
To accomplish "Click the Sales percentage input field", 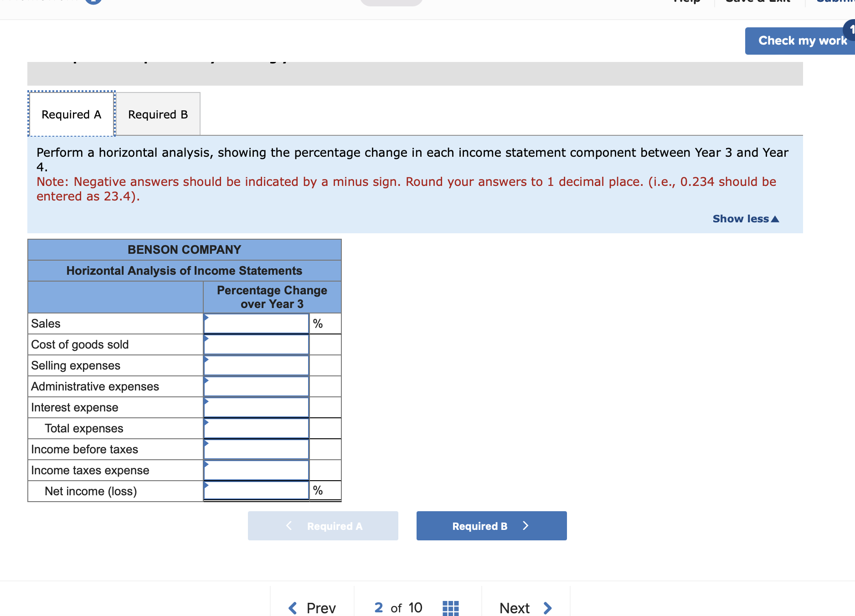I will tap(256, 323).
